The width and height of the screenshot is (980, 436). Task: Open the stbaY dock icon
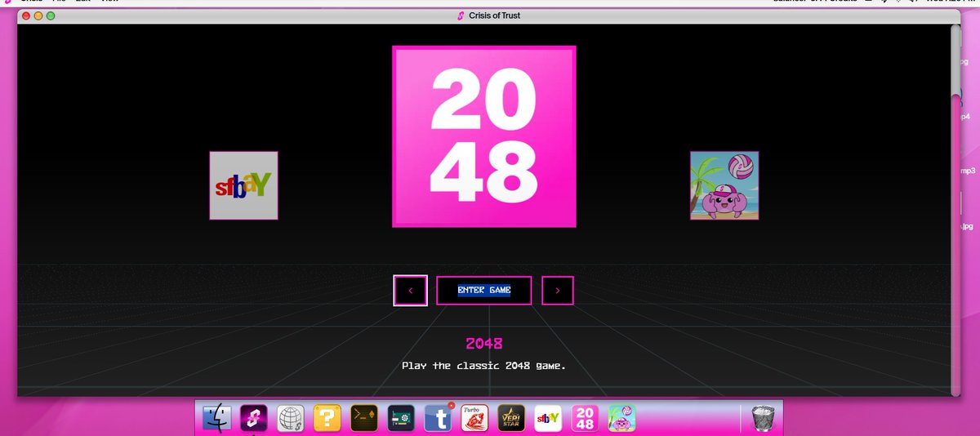coord(548,418)
